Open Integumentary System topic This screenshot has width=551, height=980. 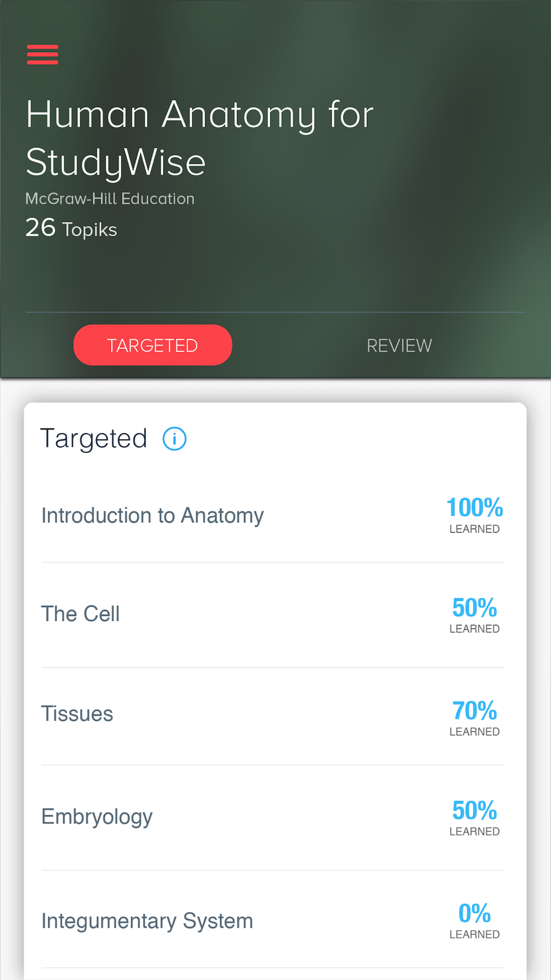[147, 921]
